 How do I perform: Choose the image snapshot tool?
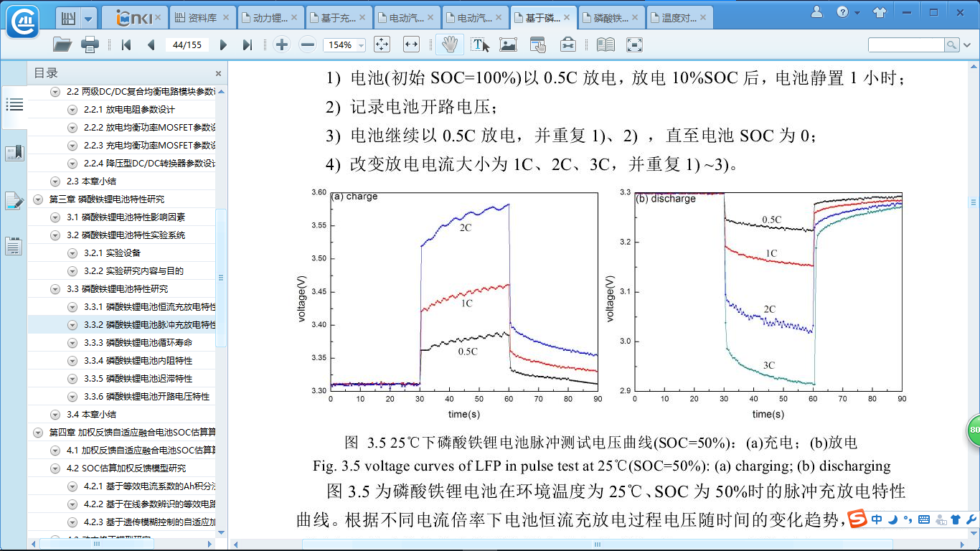coord(509,44)
